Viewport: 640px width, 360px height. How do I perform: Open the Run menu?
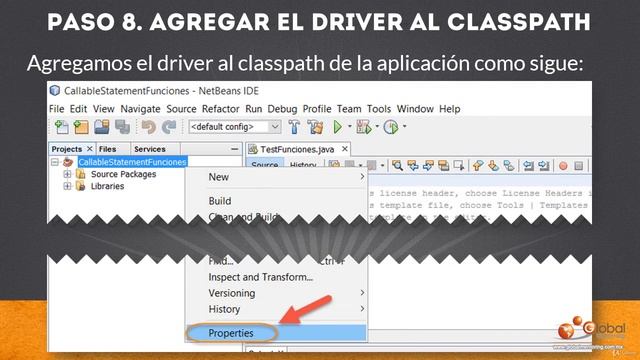point(253,109)
